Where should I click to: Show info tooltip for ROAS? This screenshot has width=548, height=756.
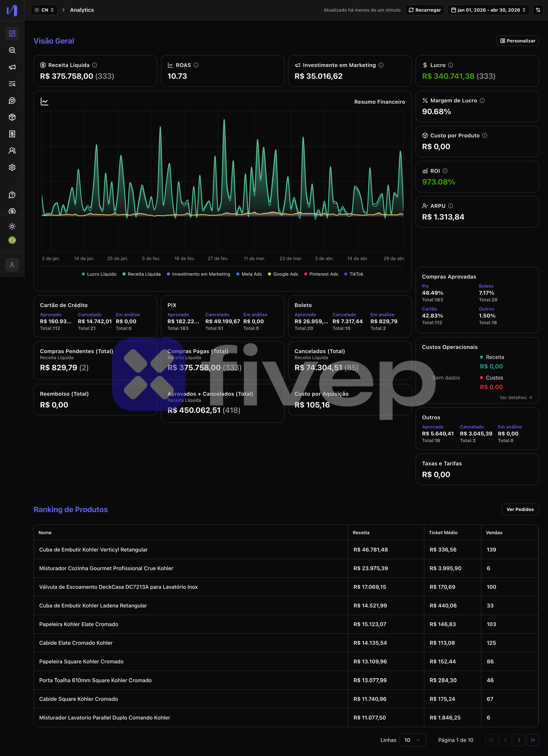[x=196, y=65]
